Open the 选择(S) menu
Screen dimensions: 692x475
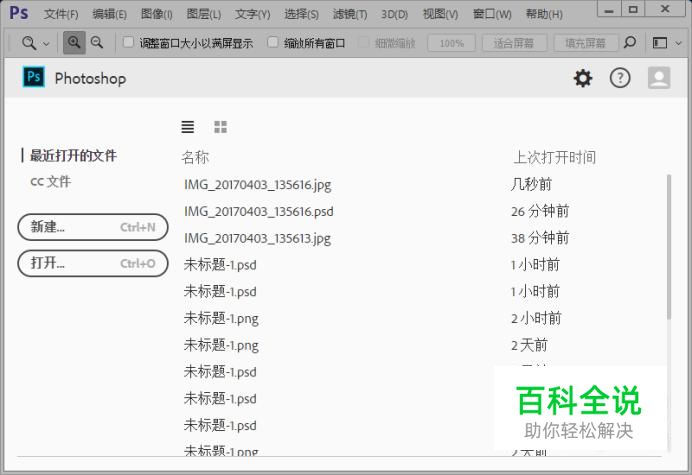pos(301,14)
